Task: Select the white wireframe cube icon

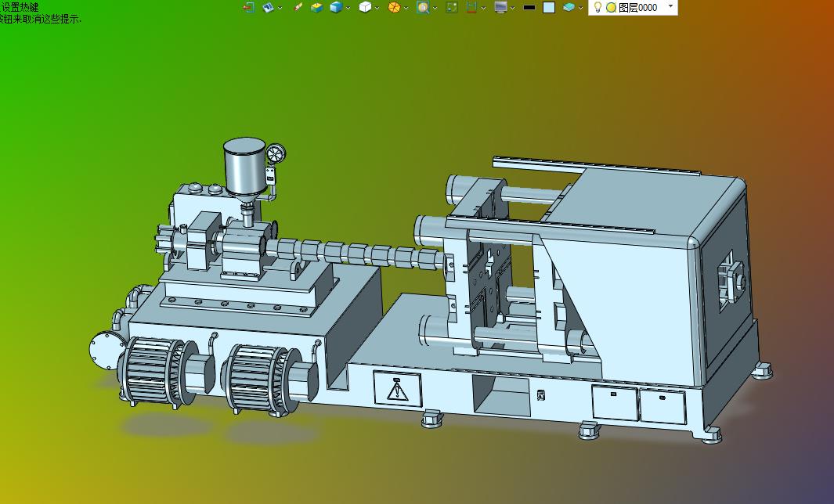Action: (365, 8)
